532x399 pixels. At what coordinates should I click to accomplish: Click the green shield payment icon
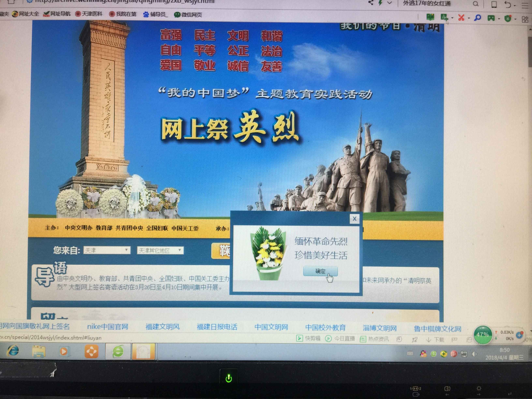pos(508,19)
